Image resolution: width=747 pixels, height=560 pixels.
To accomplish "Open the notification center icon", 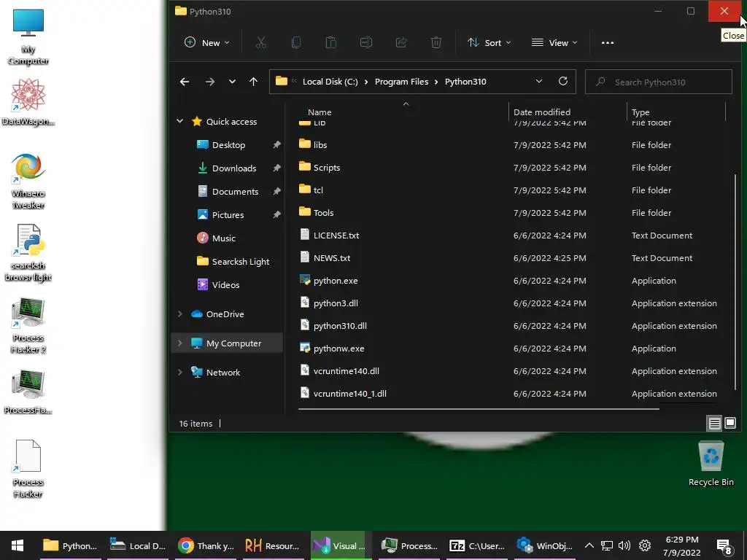I will click(x=724, y=546).
